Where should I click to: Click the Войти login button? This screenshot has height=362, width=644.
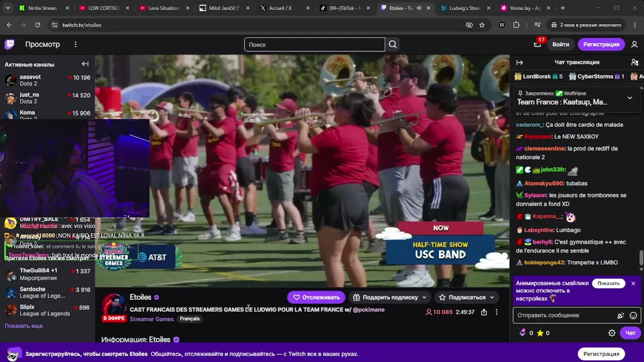coord(560,44)
